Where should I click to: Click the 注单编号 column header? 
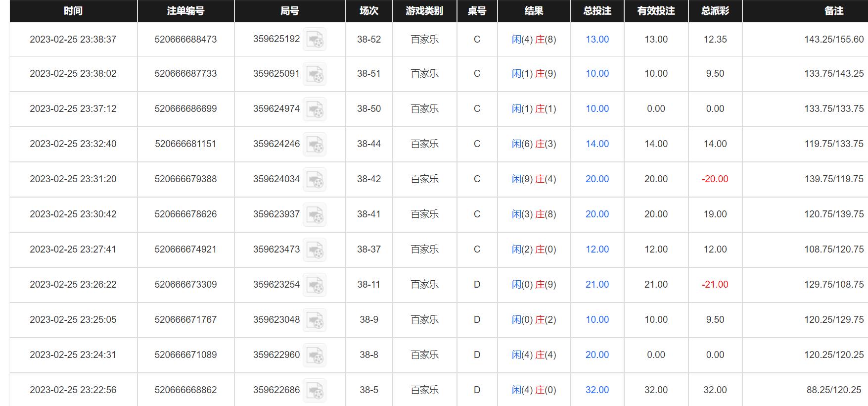tap(185, 11)
